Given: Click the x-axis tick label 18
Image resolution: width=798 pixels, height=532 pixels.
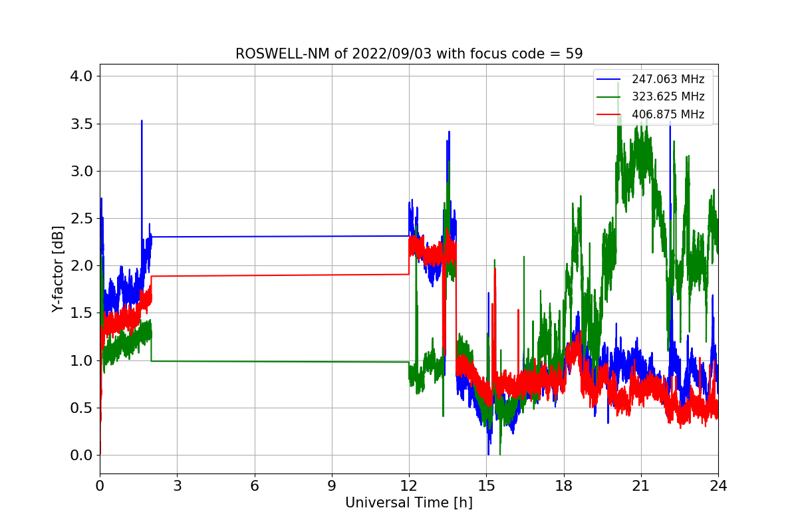Looking at the screenshot, I should click(x=564, y=485).
